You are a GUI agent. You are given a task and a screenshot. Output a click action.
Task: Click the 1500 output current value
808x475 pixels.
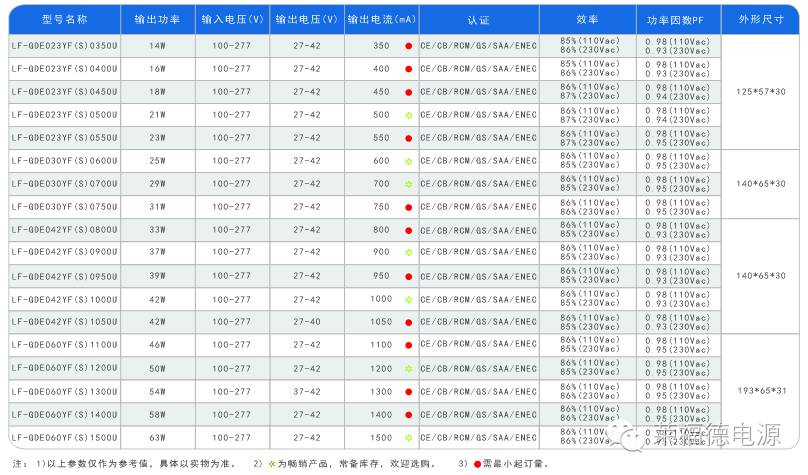pos(381,438)
